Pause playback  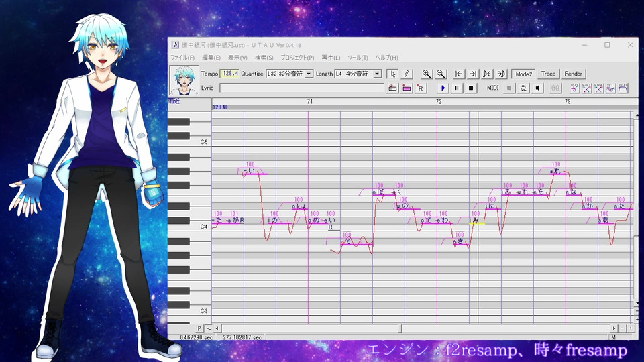[457, 88]
